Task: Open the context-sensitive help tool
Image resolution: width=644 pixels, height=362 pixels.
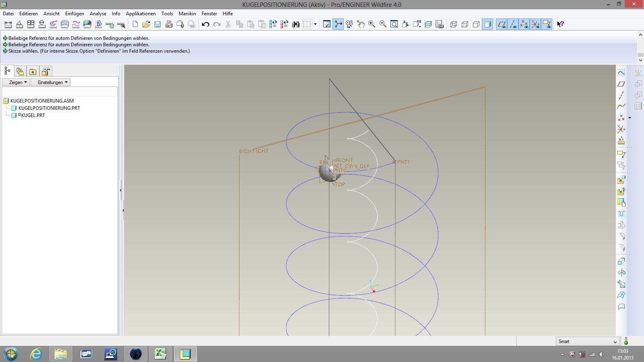Action: coord(560,24)
